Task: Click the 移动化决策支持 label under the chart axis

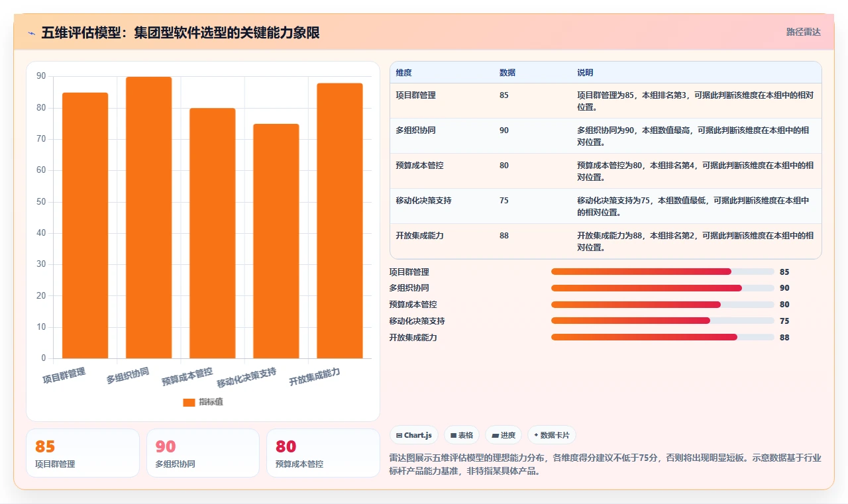Action: click(246, 378)
